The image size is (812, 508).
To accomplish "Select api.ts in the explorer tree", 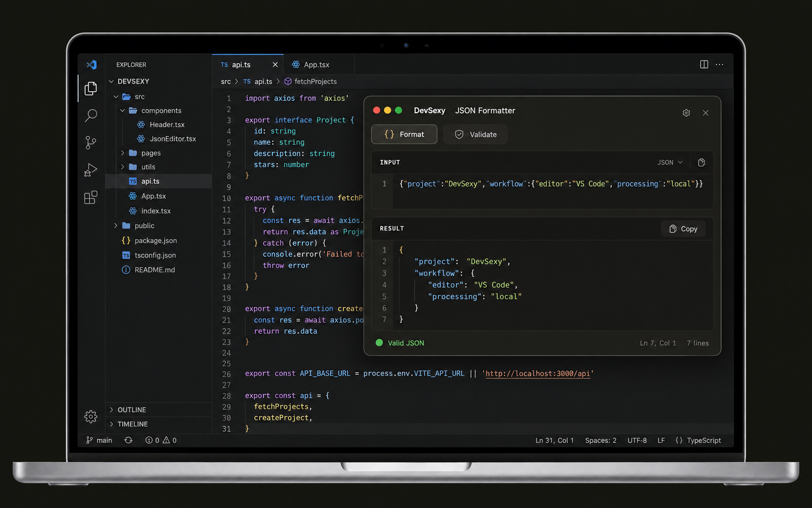I will (159, 181).
